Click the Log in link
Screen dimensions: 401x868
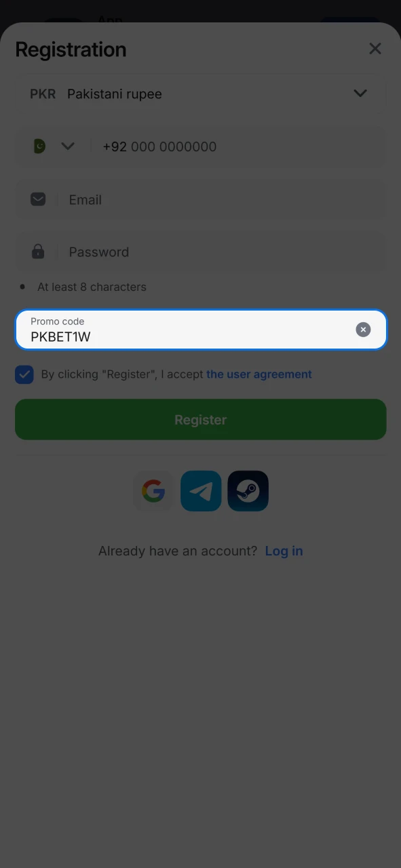tap(284, 551)
